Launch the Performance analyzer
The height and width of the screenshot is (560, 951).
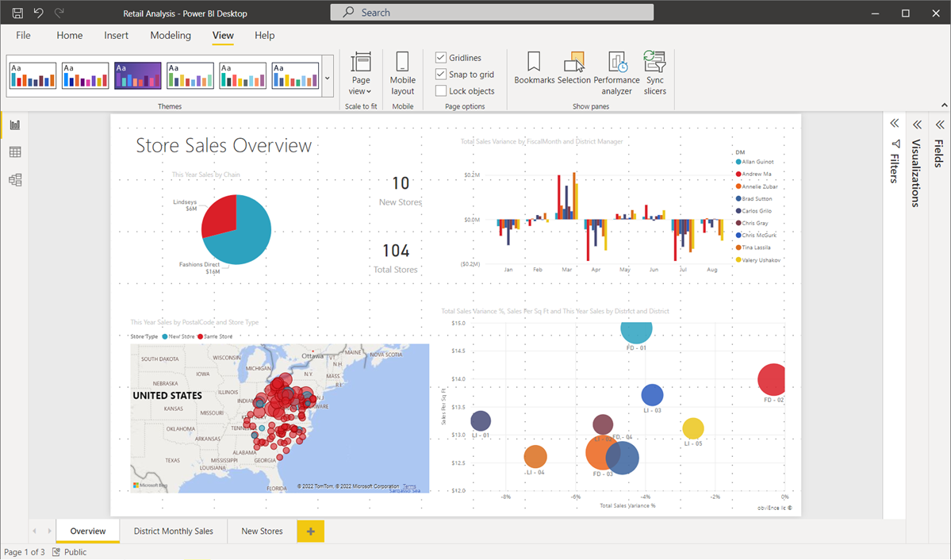(x=616, y=70)
